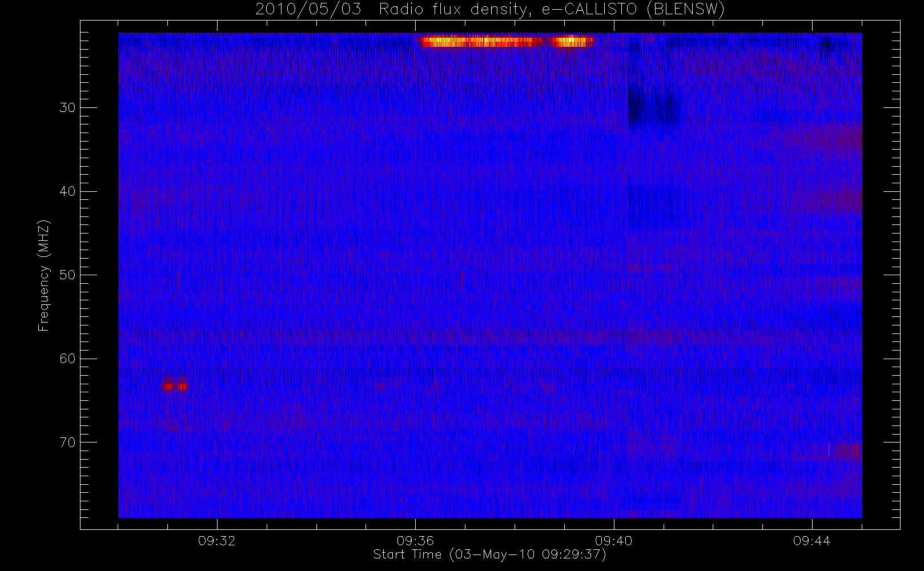Click the 60 MHz frequency tick label

click(67, 359)
